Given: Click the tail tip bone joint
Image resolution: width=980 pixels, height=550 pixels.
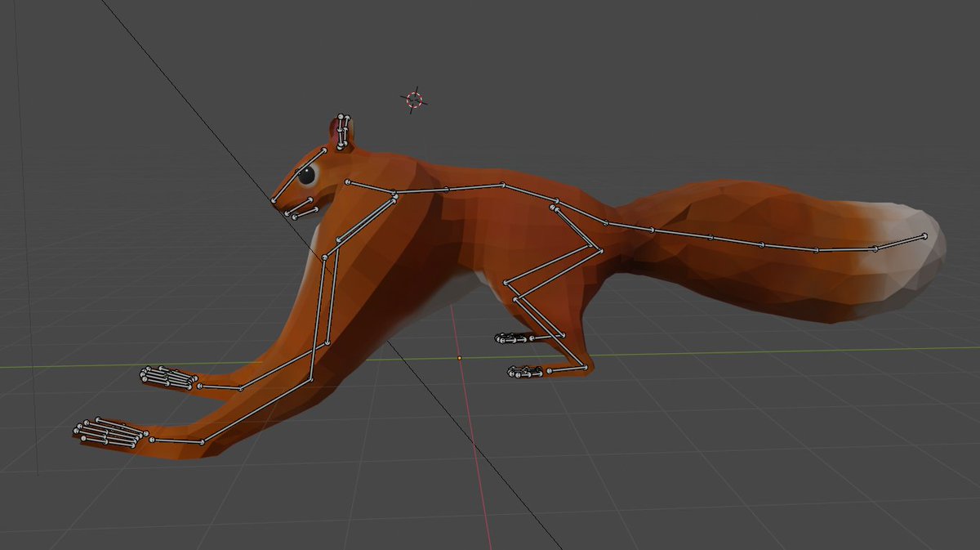Looking at the screenshot, I should pos(924,236).
